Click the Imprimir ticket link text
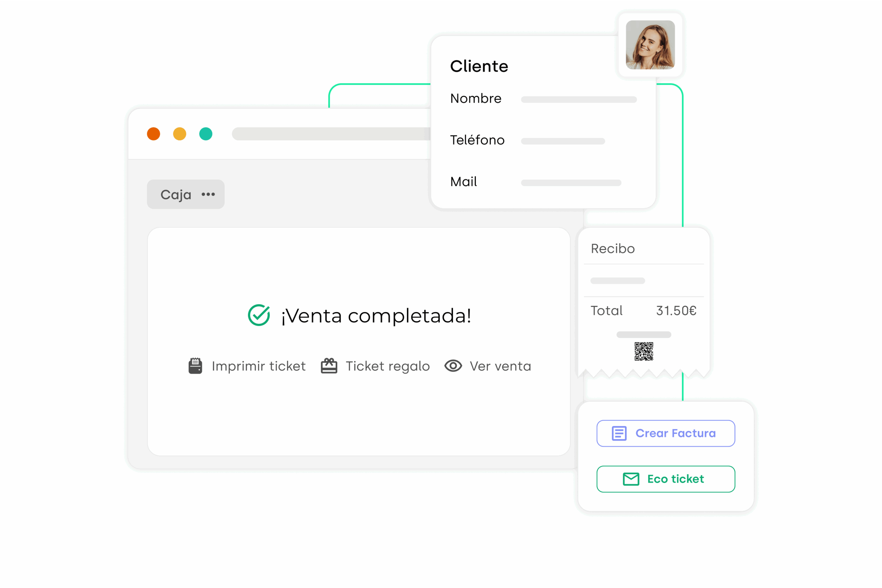The width and height of the screenshot is (882, 588). [x=258, y=366]
